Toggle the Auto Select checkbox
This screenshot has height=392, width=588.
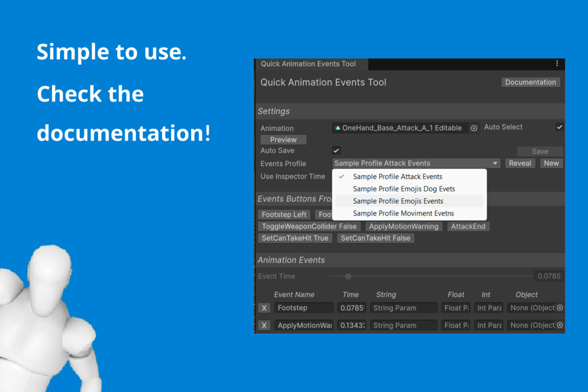[x=560, y=127]
